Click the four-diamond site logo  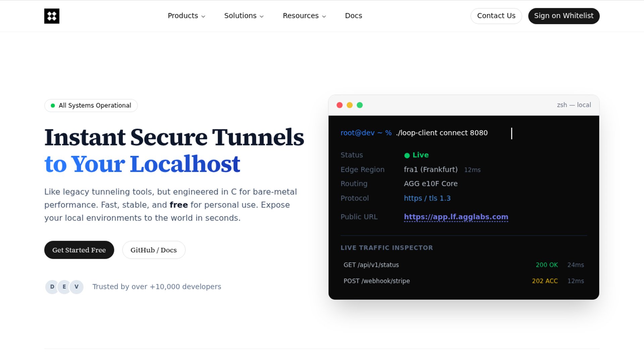(52, 16)
